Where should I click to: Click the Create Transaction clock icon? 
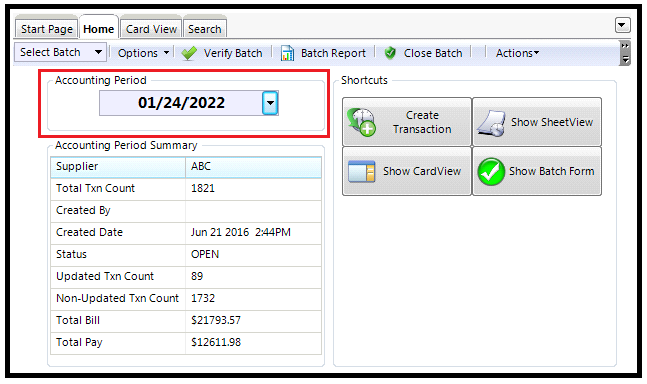coord(361,122)
